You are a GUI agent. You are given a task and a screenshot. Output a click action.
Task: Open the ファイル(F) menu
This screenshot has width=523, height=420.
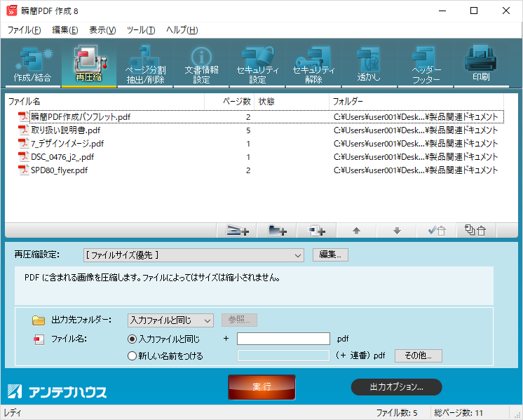(24, 30)
